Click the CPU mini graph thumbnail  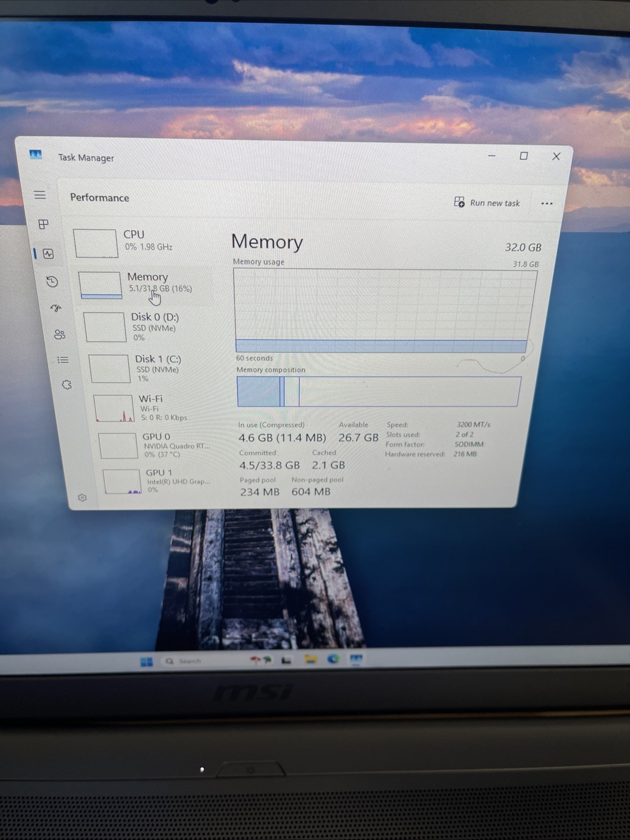pyautogui.click(x=96, y=244)
